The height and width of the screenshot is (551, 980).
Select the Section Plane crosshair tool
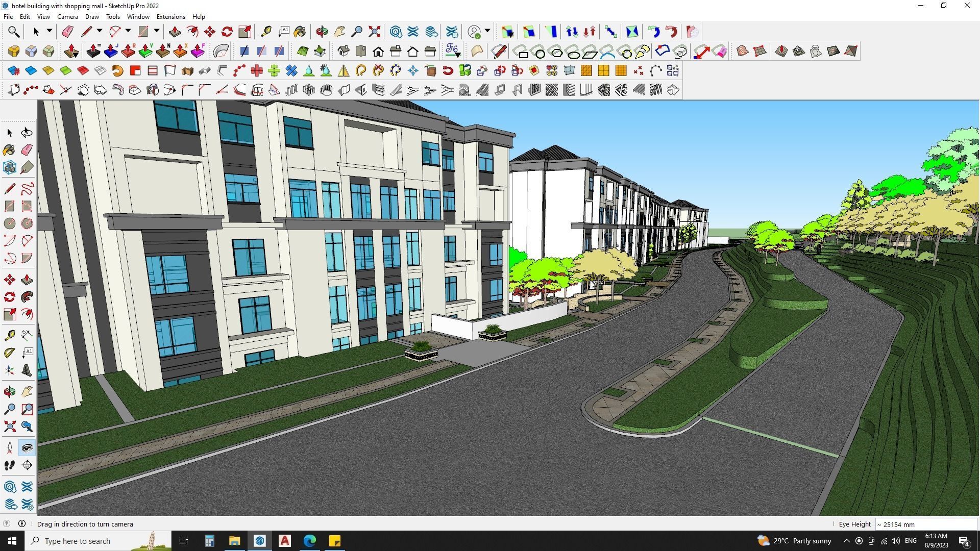(x=27, y=465)
